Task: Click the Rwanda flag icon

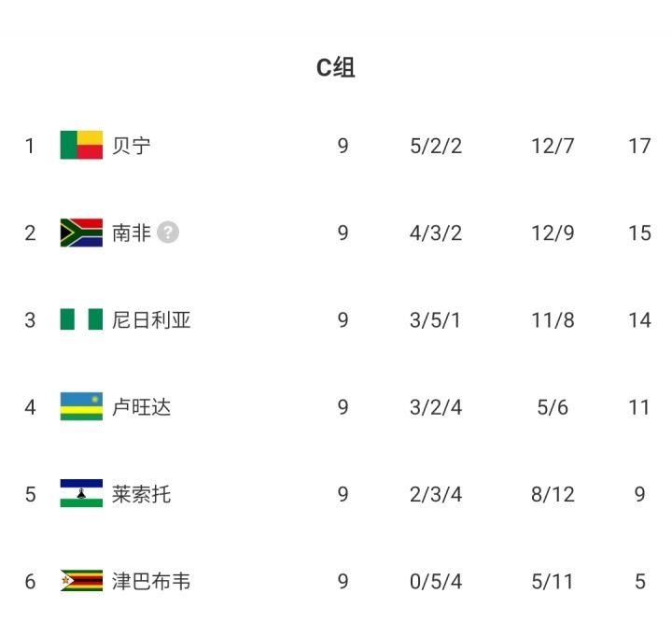Action: coord(81,406)
